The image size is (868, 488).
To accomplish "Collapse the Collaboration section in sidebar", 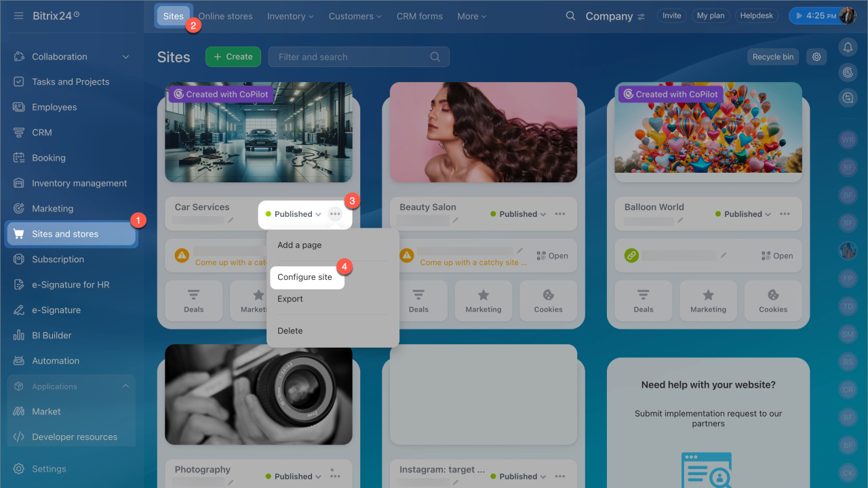I will pyautogui.click(x=125, y=57).
